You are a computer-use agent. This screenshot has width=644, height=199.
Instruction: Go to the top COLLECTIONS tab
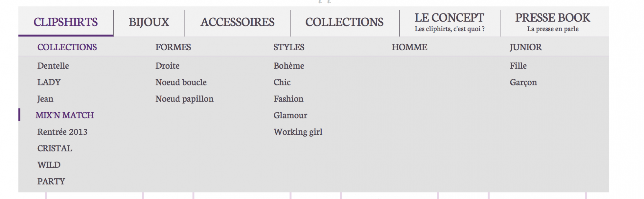345,22
